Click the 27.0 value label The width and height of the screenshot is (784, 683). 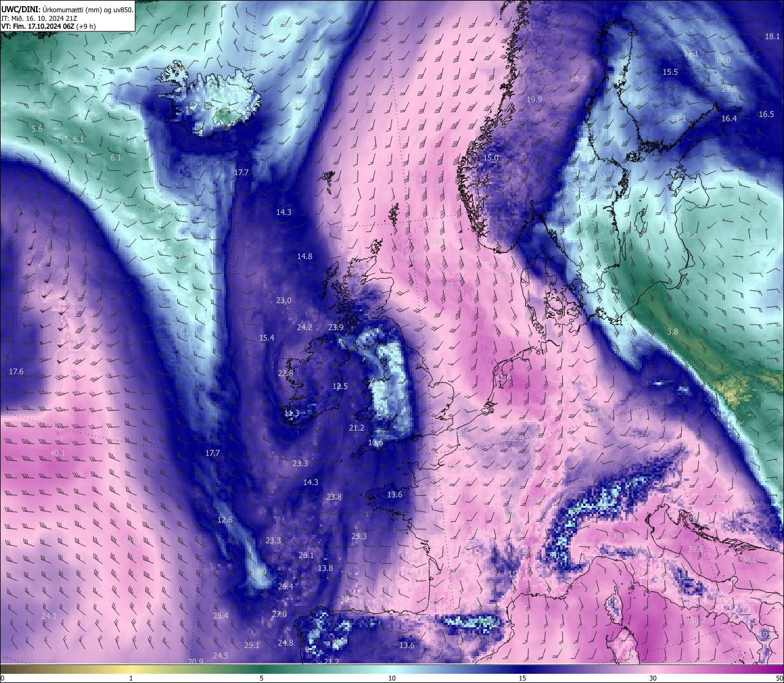279,614
